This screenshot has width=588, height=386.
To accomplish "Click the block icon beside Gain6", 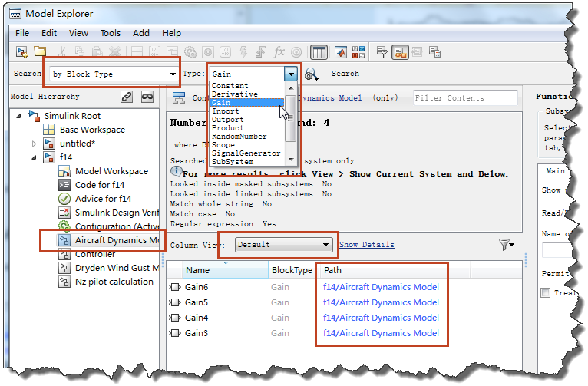I will pos(175,287).
